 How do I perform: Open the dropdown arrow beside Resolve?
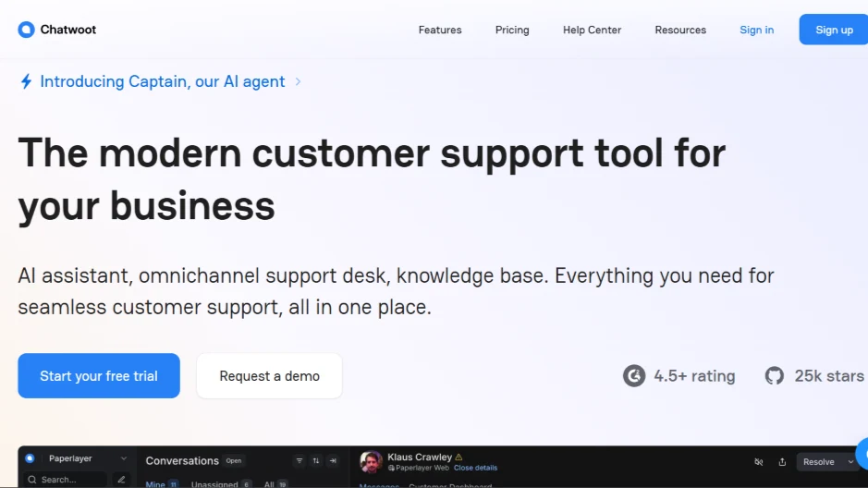(850, 462)
